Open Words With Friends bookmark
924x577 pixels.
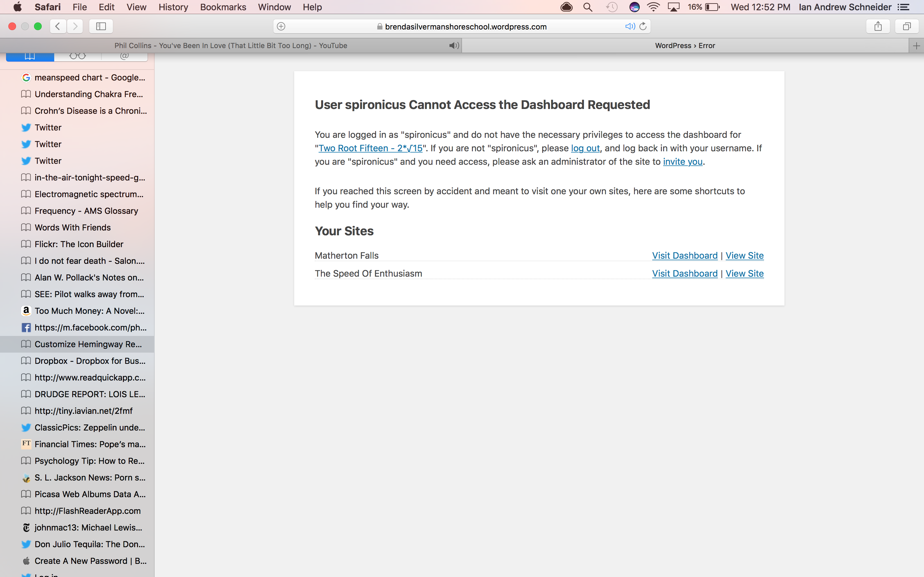click(73, 228)
